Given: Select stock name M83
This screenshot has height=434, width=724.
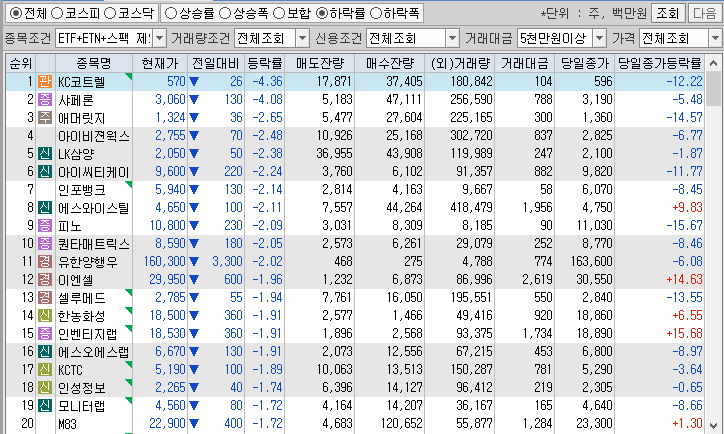Looking at the screenshot, I should pos(67,424).
